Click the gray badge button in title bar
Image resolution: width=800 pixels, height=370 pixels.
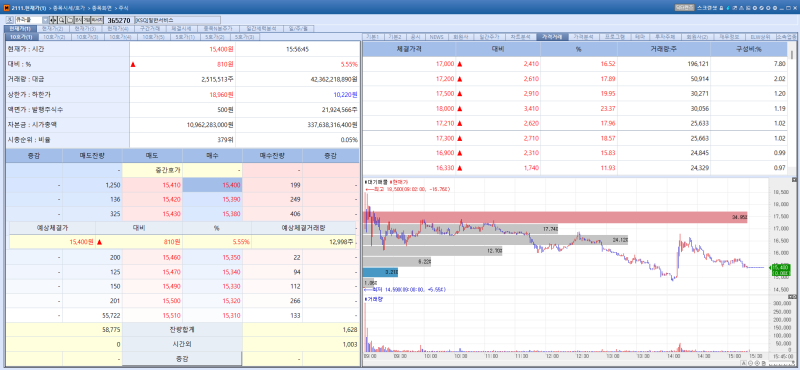coord(685,8)
